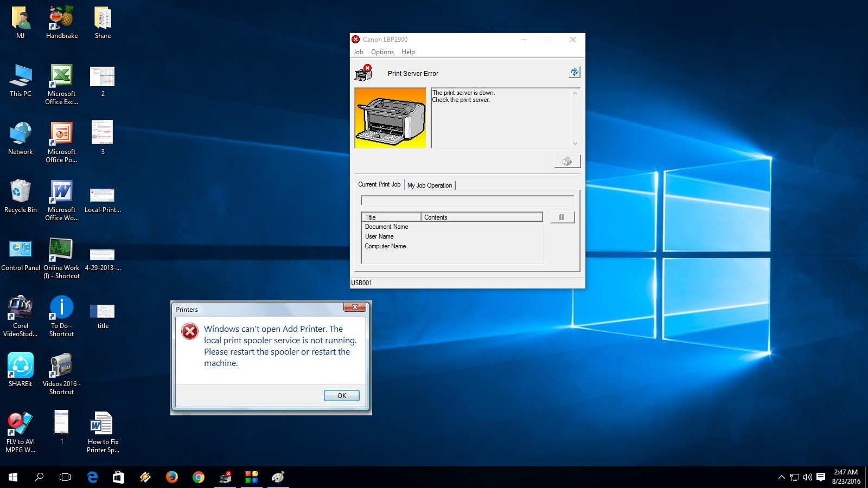The image size is (868, 488).
Task: Open the Help menu
Action: (408, 52)
